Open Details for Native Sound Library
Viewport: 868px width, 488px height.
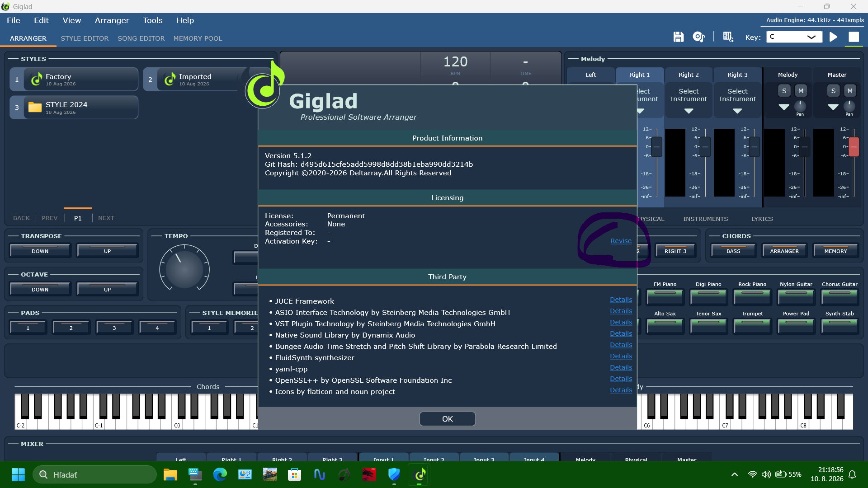(621, 333)
